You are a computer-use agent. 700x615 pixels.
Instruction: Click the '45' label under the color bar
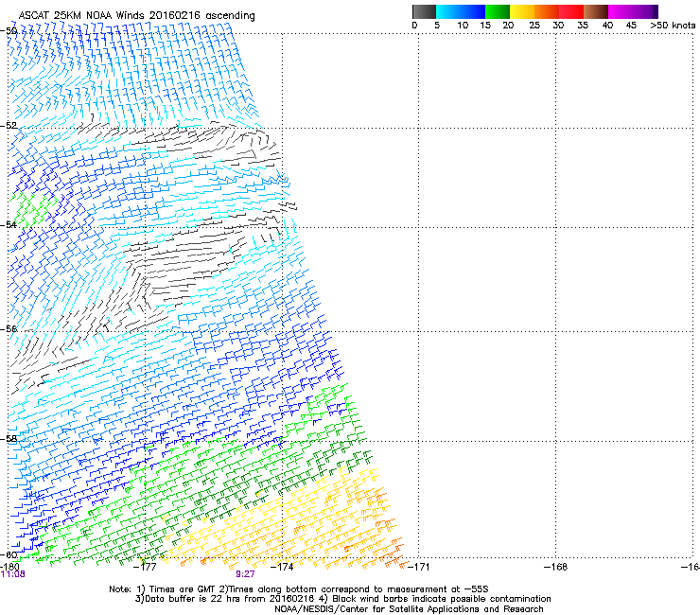[631, 26]
